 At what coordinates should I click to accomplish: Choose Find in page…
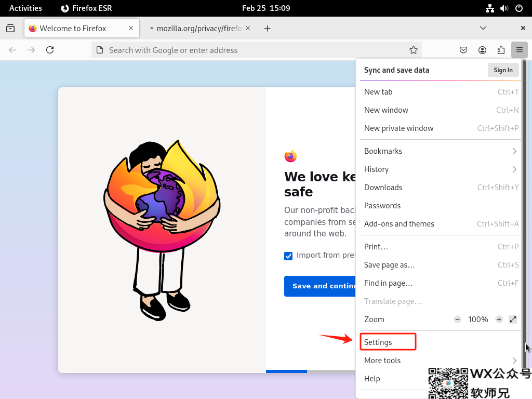point(440,283)
